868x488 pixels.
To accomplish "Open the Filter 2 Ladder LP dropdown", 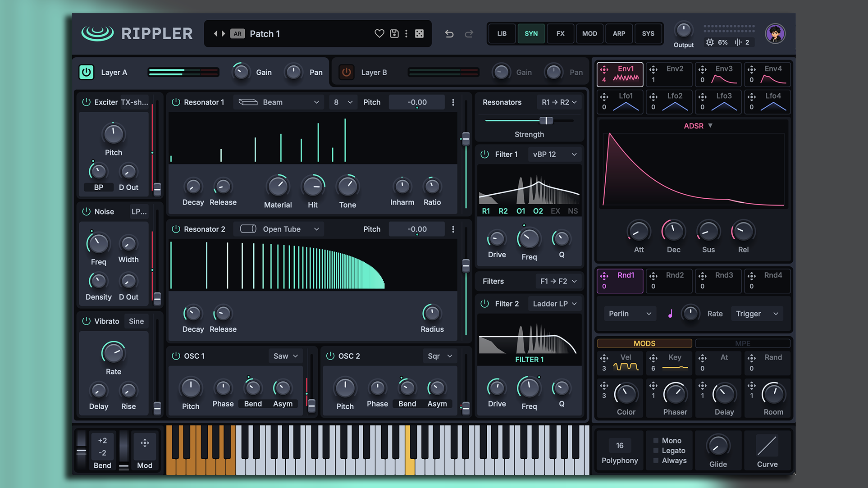I will (x=554, y=304).
